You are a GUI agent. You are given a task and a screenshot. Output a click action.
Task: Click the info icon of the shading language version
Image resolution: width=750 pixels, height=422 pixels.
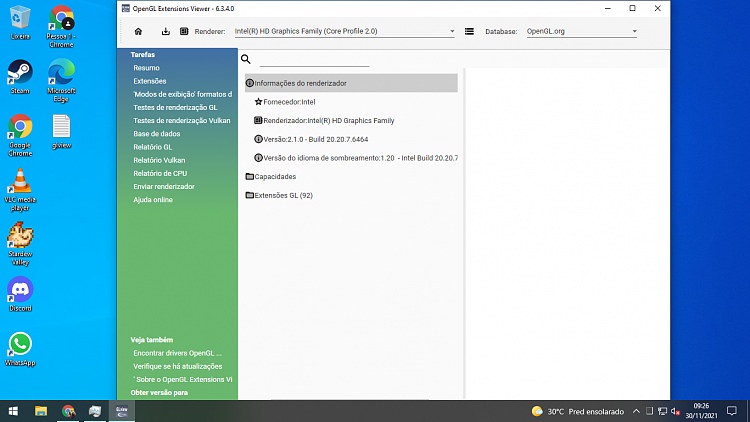tap(258, 158)
